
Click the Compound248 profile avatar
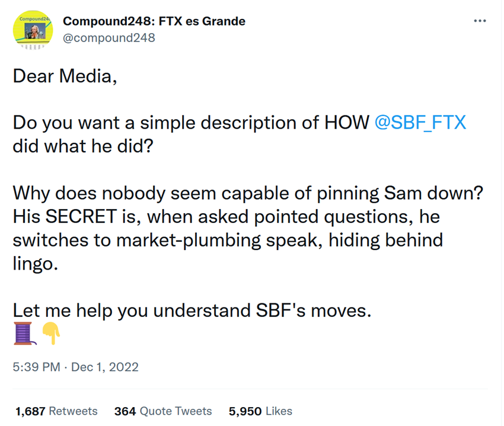pos(33,30)
